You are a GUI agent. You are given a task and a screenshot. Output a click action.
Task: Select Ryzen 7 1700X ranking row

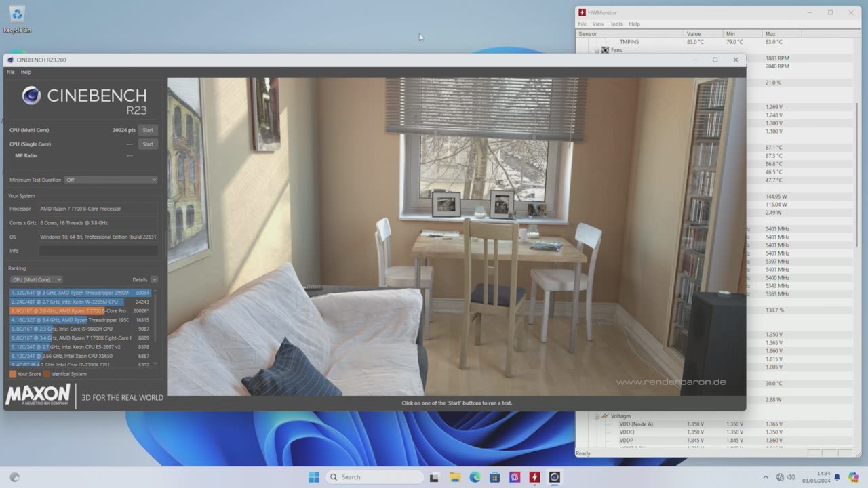click(x=80, y=338)
